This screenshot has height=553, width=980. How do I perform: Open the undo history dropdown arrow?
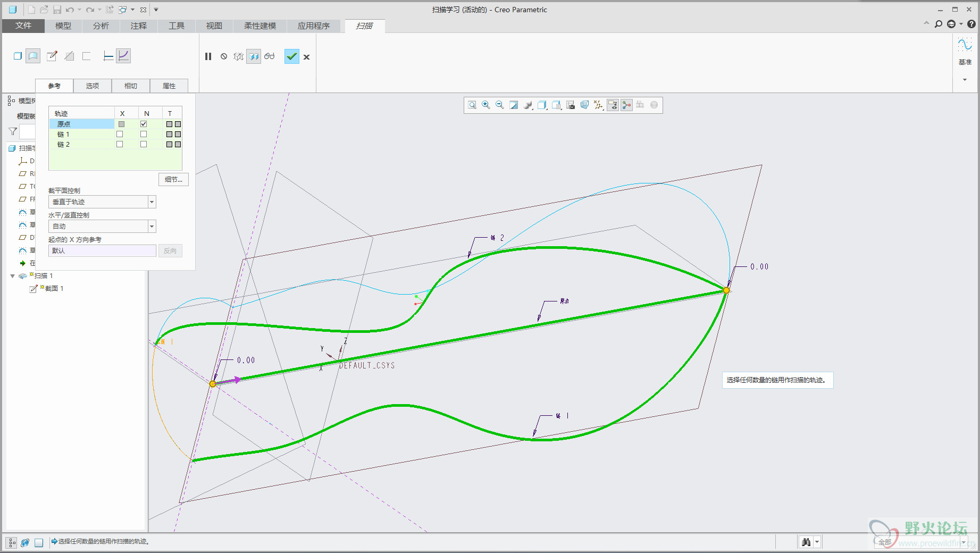click(79, 10)
